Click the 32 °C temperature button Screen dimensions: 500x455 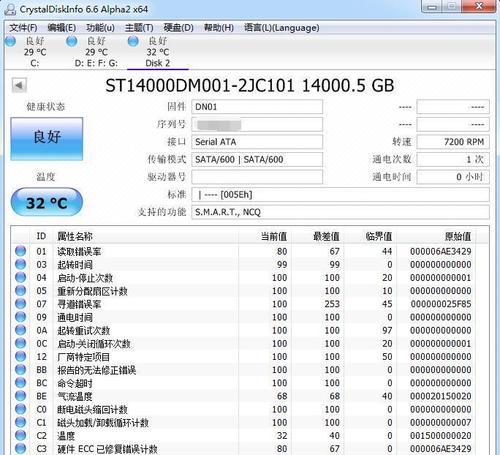tap(47, 202)
